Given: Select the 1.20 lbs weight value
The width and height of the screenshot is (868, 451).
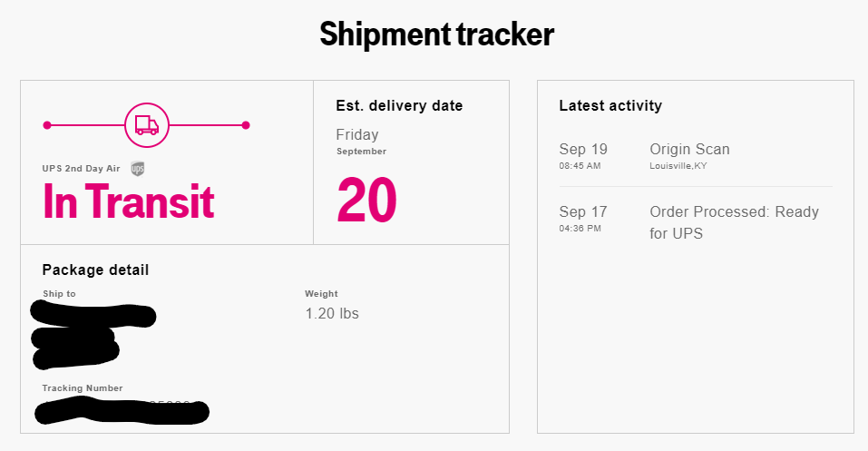Looking at the screenshot, I should pos(332,314).
